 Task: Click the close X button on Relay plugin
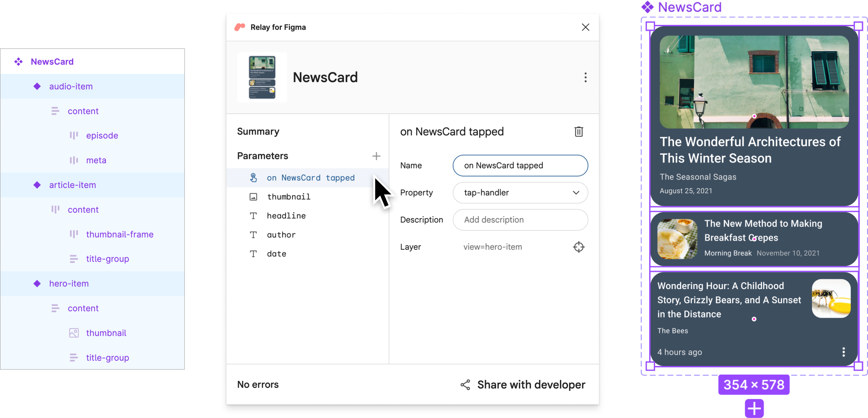tap(585, 27)
